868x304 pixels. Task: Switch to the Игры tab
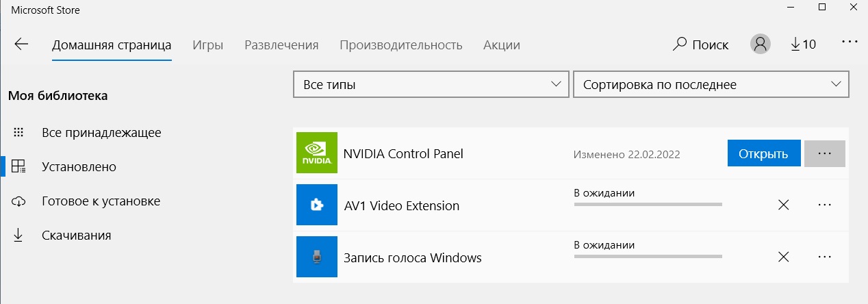pos(207,45)
